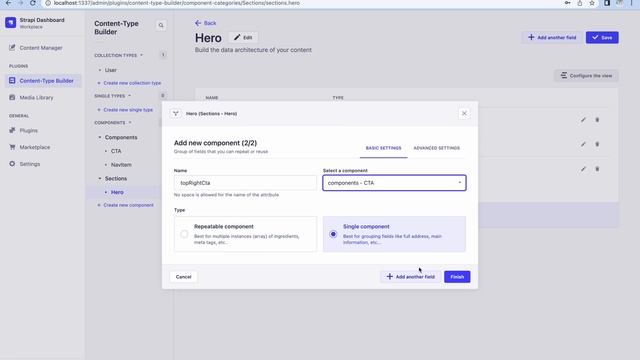Click the Edit button next to Hero
Image resolution: width=640 pixels, height=360 pixels.
243,38
